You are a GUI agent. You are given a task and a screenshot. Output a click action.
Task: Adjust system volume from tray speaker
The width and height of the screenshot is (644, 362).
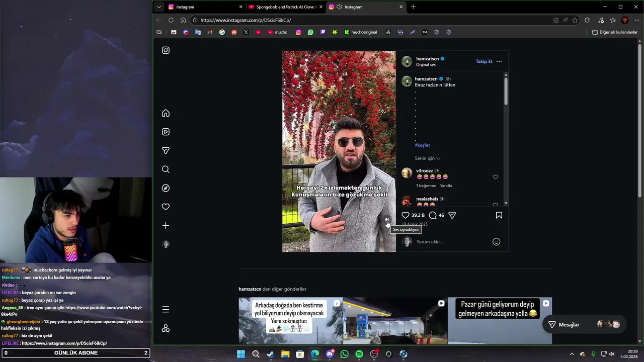coord(612,354)
